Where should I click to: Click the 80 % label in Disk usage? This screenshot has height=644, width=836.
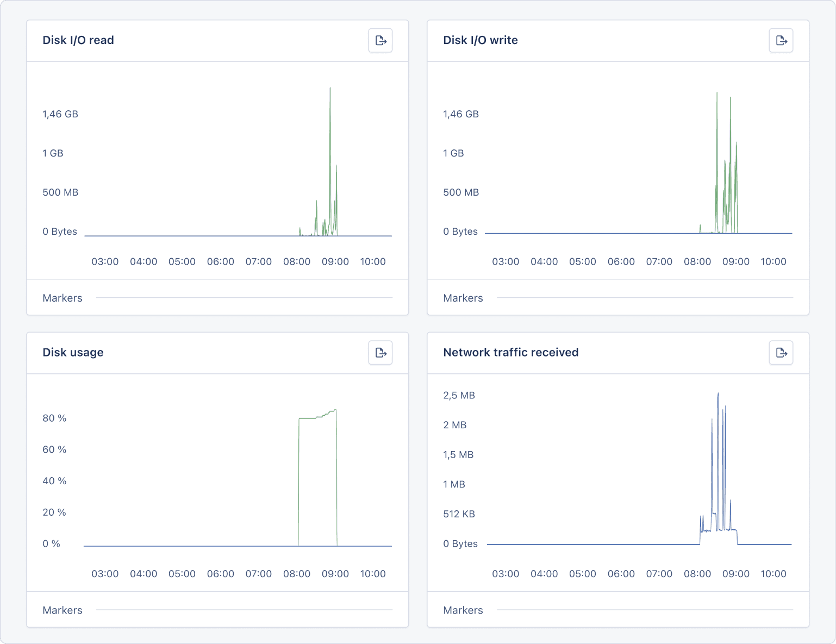pyautogui.click(x=54, y=418)
